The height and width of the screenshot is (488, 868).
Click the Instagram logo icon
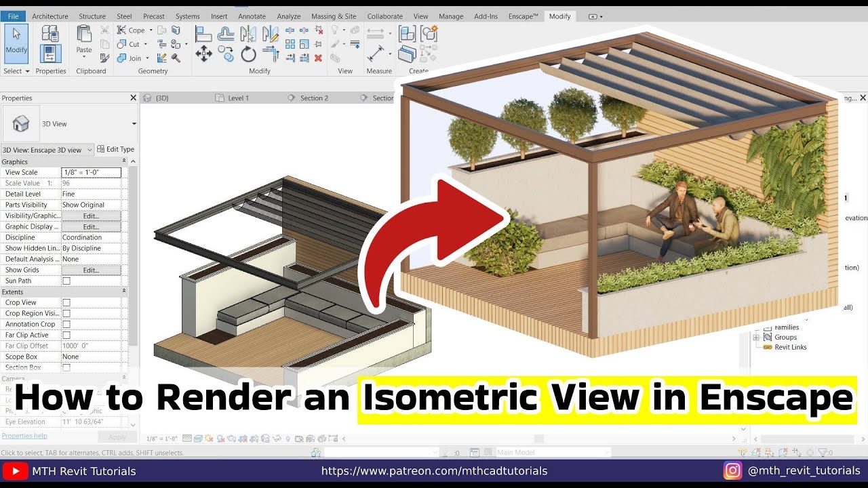[x=732, y=470]
